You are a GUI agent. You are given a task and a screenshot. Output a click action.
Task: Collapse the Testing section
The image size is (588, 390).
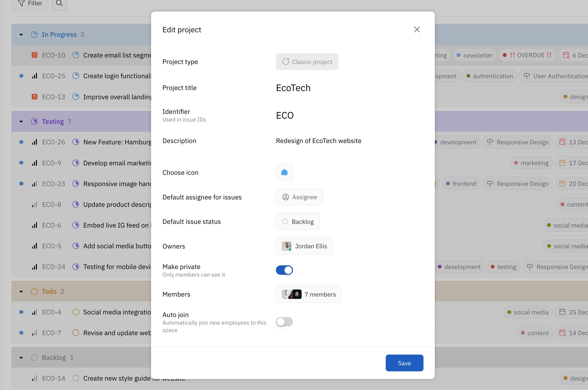point(21,121)
